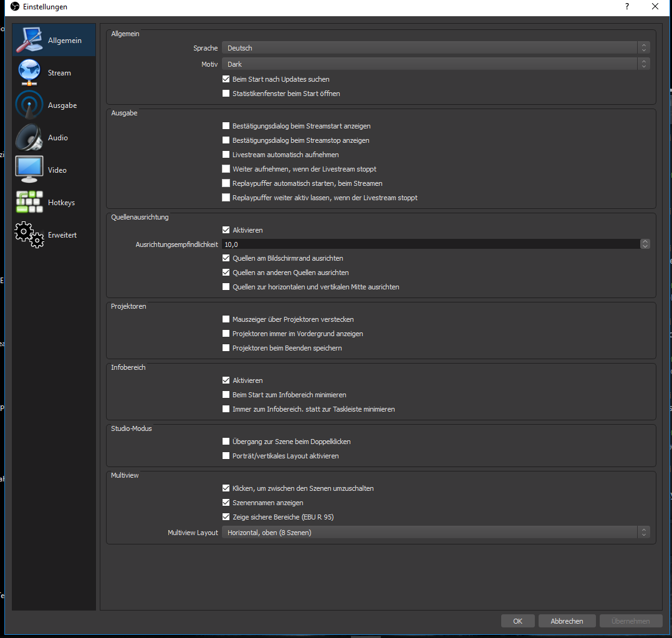Open the Motiv dropdown showing Dark
This screenshot has height=638, width=672.
coord(436,64)
